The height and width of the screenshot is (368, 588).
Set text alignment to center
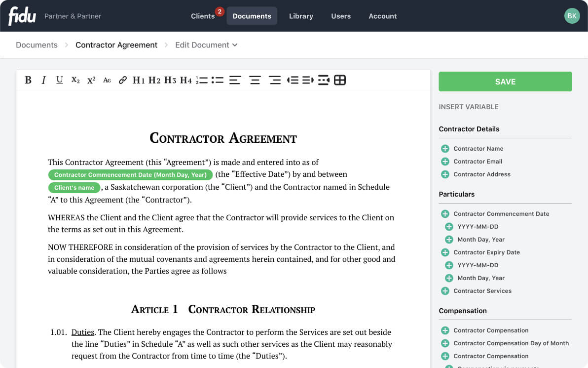(x=255, y=80)
